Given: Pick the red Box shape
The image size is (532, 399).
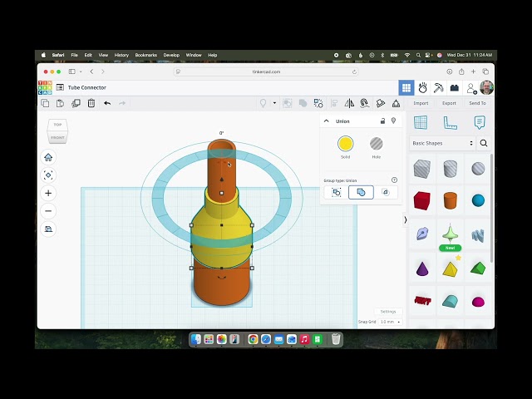Looking at the screenshot, I should coord(421,200).
